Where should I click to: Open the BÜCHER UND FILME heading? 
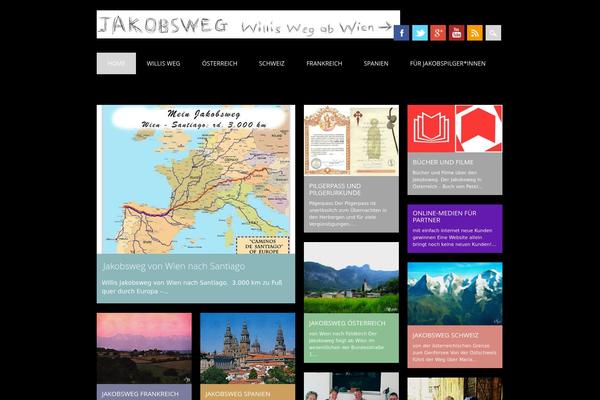point(443,162)
